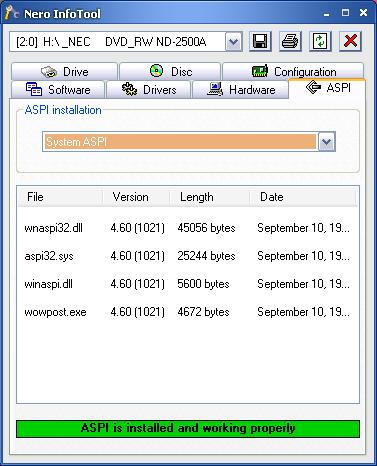Select the Software tab
Viewport: 377px width, 466px height.
point(58,90)
